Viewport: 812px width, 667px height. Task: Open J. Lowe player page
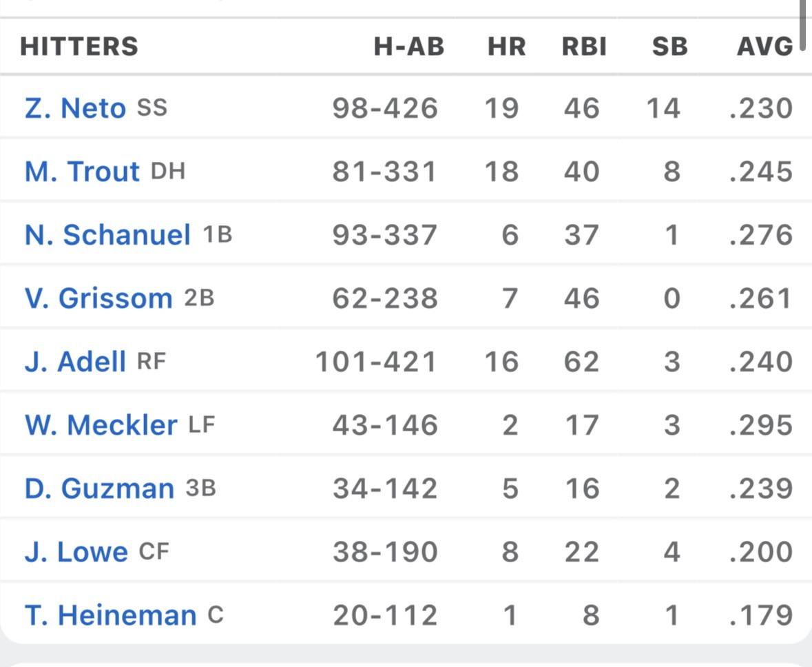click(76, 551)
